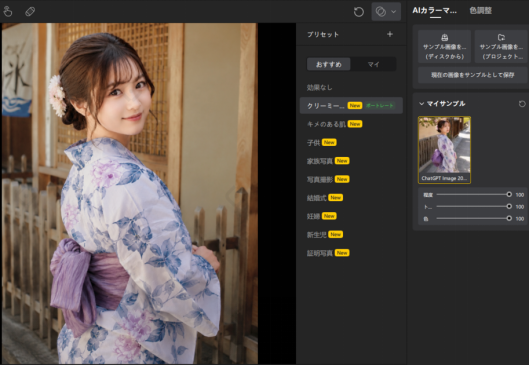Switch preset list to おすすめ
The height and width of the screenshot is (366, 530).
[x=329, y=64]
